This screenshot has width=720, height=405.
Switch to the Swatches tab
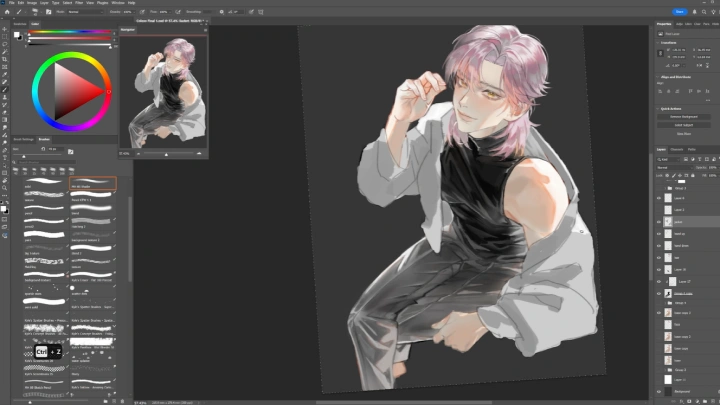20,24
